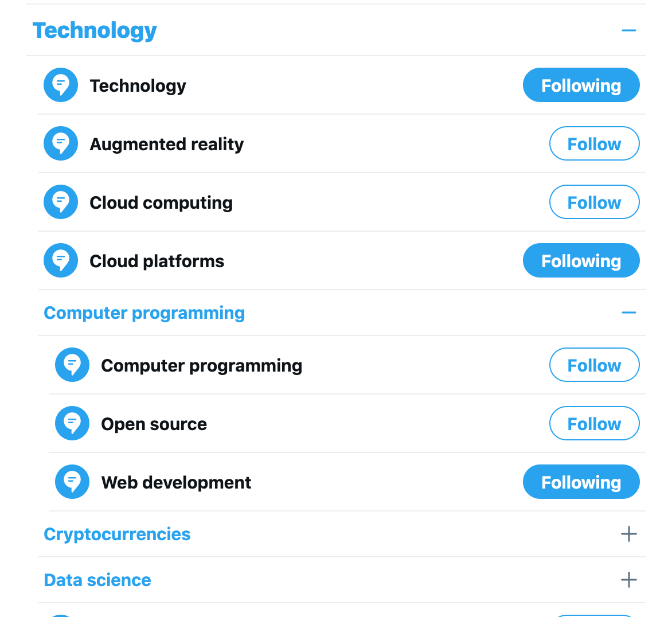Viewport: 672px width, 617px height.
Task: Expand Cryptocurrencies with the plus icon
Action: coord(629,534)
